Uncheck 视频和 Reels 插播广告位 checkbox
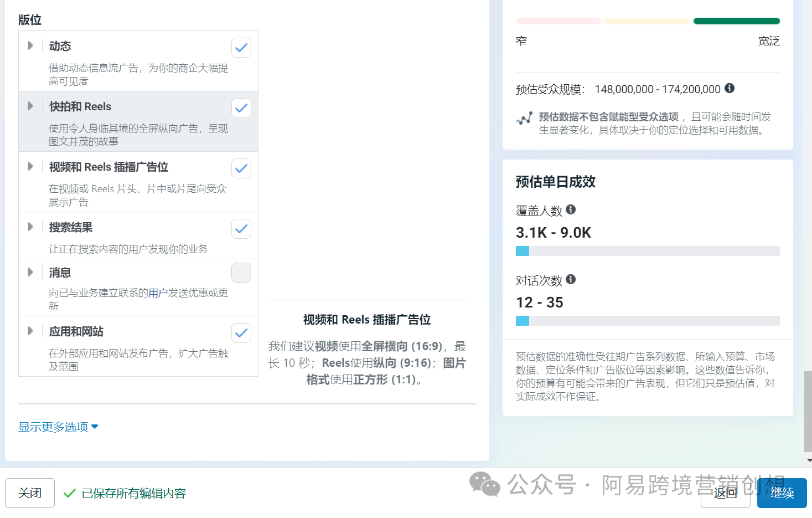 (241, 168)
